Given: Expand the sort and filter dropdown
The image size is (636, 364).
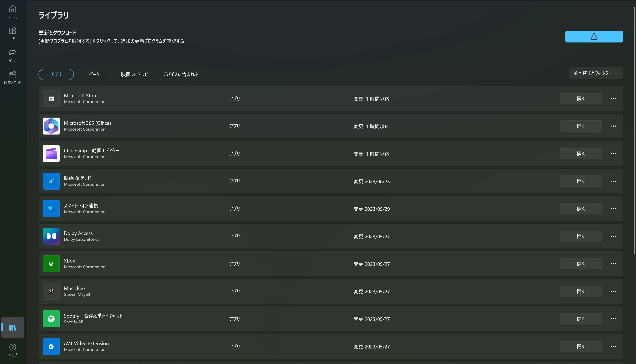Looking at the screenshot, I should 596,73.
